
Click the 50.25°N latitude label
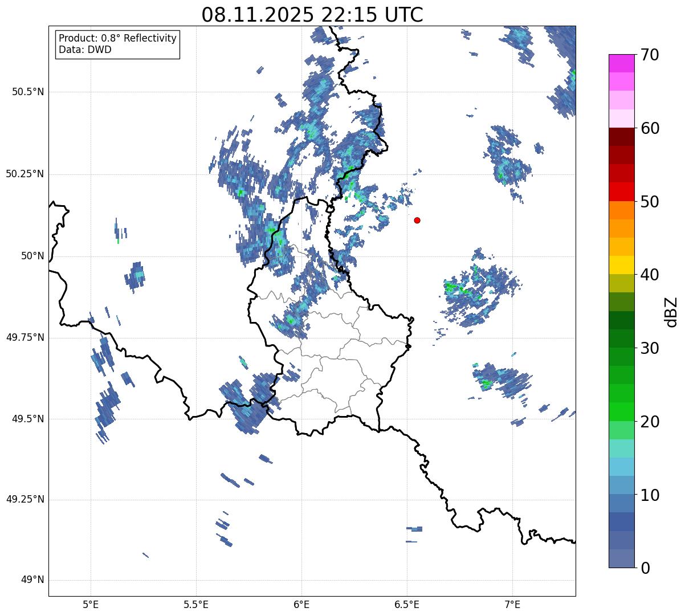pos(25,174)
